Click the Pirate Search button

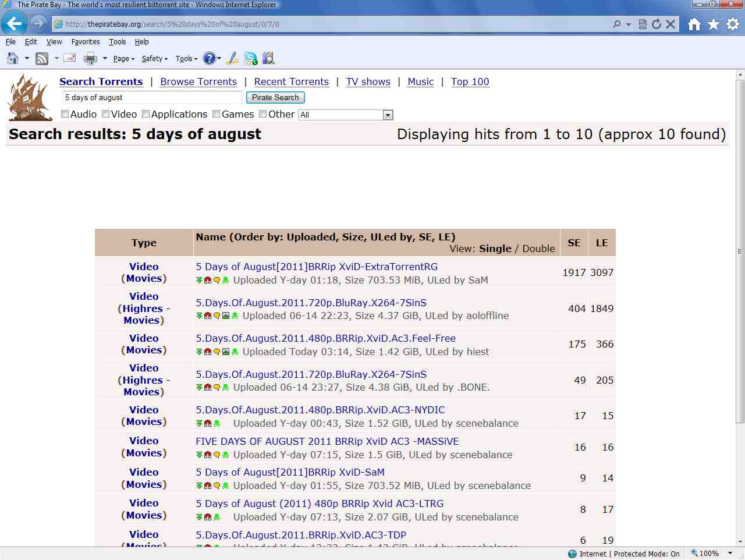pos(275,97)
